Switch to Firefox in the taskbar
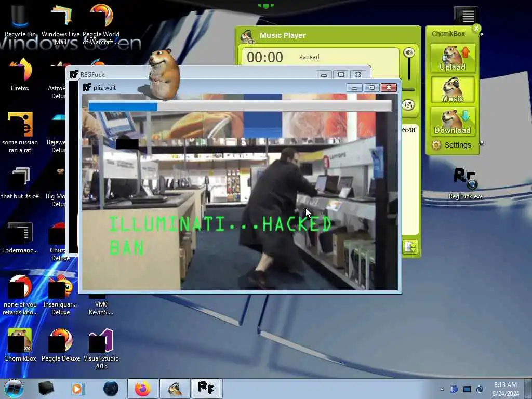Image resolution: width=532 pixels, height=399 pixels. click(142, 389)
